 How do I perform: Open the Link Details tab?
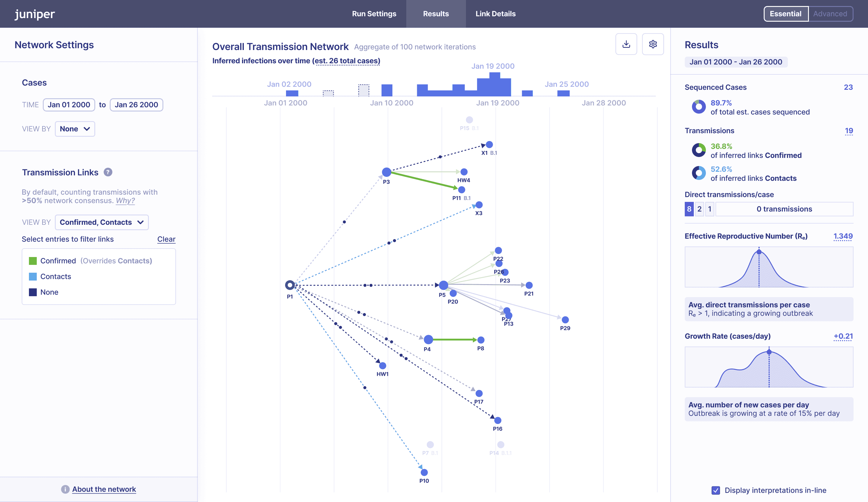point(495,14)
